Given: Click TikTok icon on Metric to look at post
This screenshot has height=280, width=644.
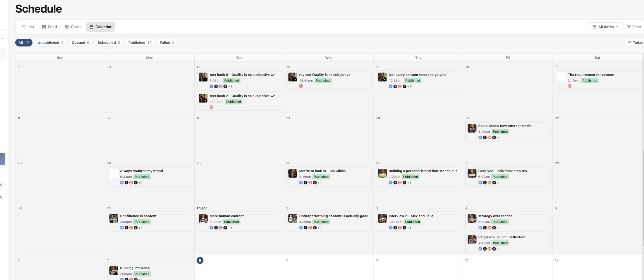Looking at the screenshot, I should [x=315, y=183].
